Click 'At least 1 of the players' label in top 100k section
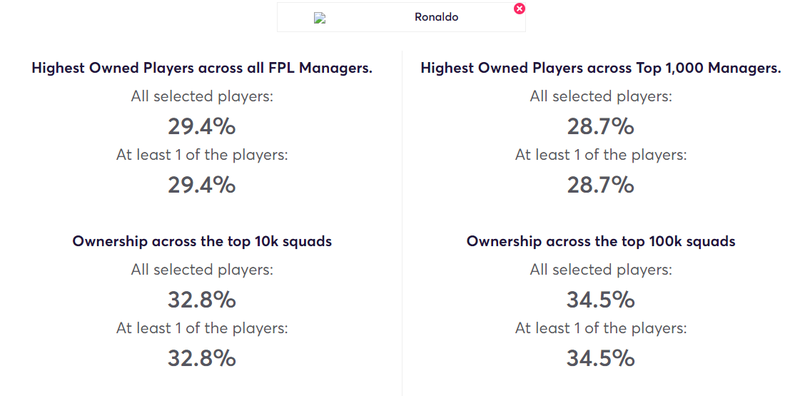 tap(601, 328)
